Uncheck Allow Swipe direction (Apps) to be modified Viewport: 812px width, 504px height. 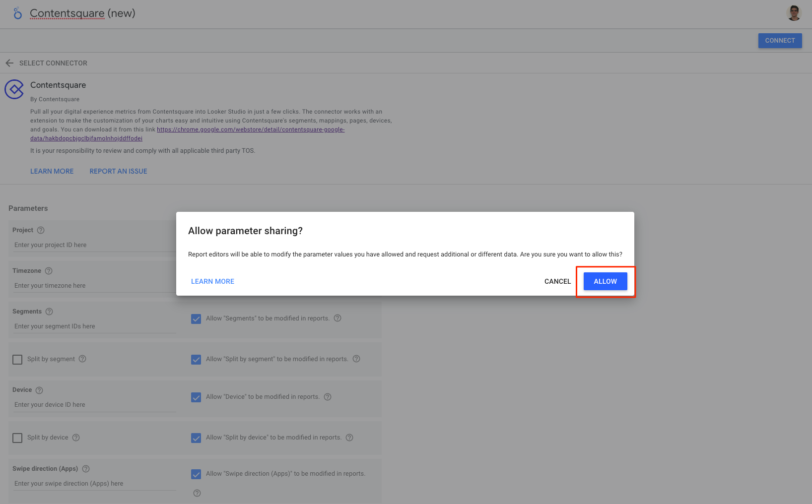196,474
